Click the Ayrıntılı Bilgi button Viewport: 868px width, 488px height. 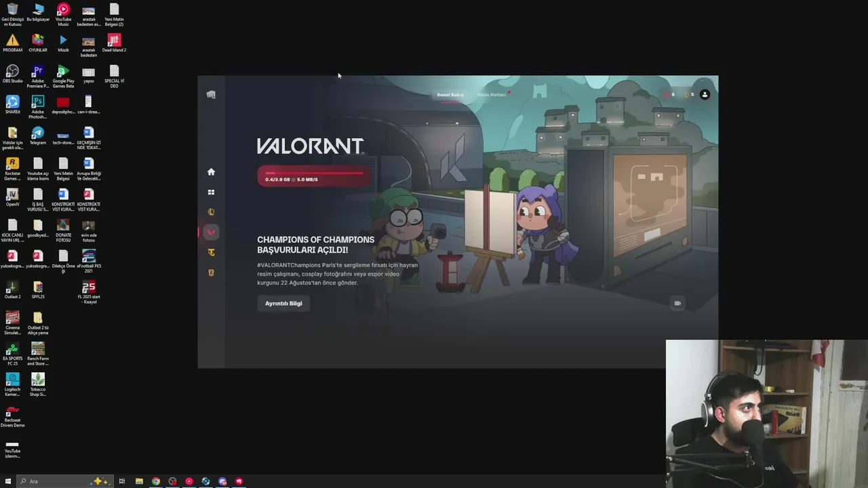(283, 303)
